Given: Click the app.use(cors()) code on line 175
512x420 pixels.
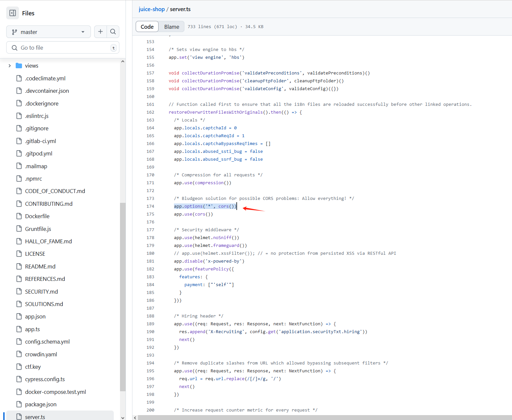Looking at the screenshot, I should tap(194, 214).
